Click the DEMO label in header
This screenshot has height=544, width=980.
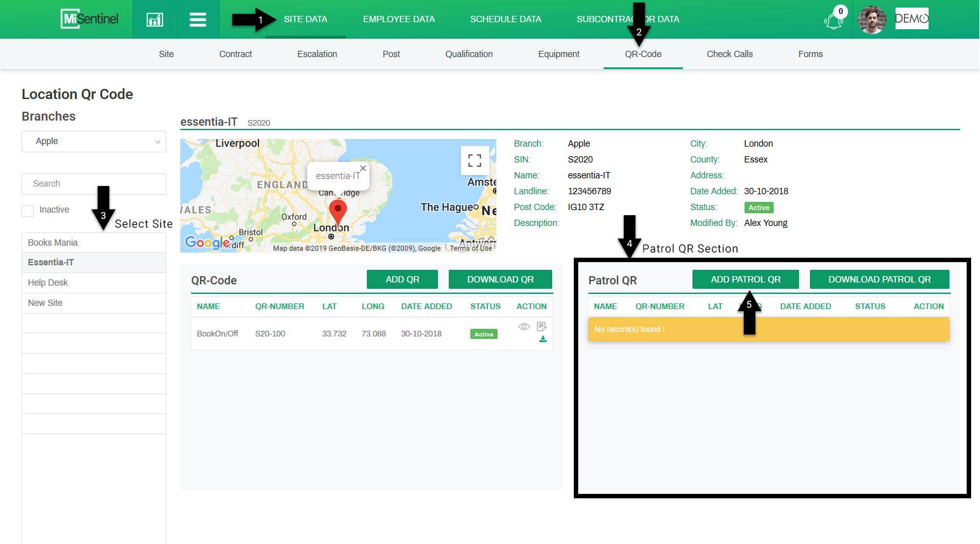click(911, 19)
